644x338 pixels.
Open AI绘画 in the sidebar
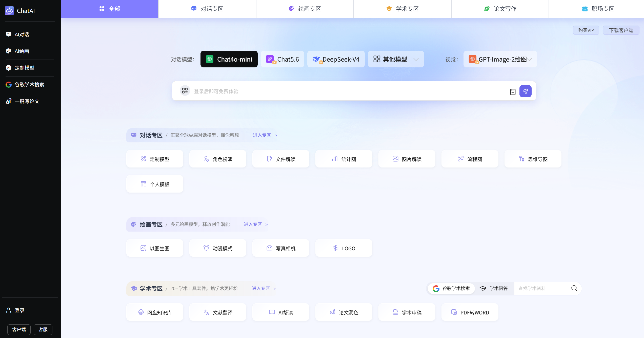[x=30, y=51]
